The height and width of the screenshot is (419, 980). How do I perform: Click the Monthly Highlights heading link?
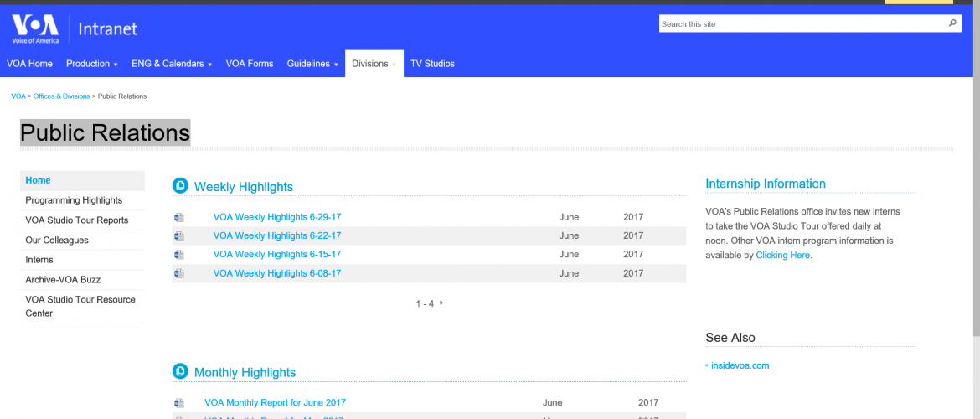(x=245, y=372)
